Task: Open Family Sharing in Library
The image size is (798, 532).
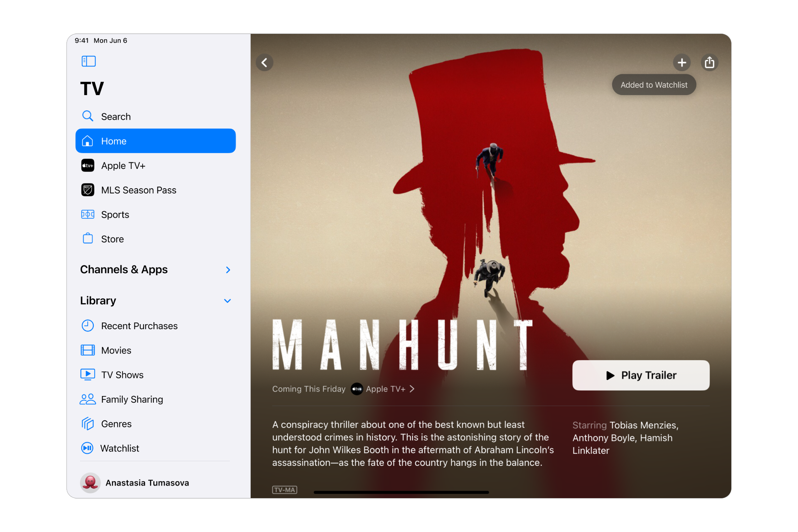Action: (x=156, y=399)
